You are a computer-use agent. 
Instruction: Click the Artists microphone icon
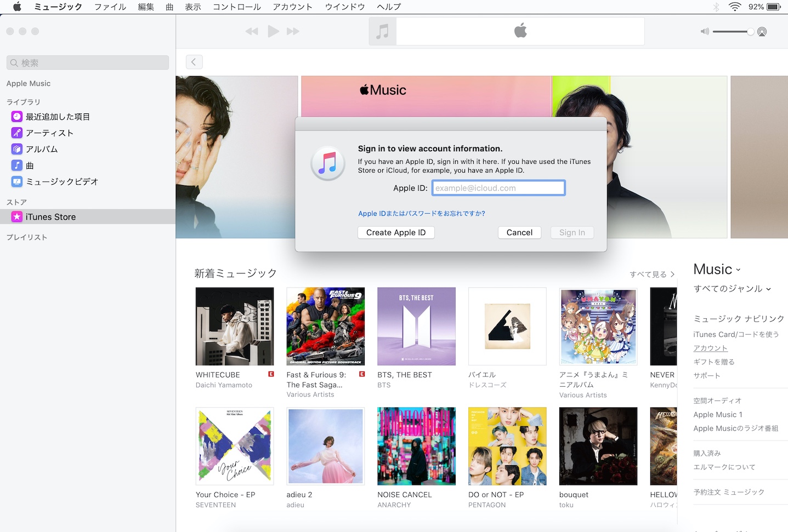tap(17, 133)
